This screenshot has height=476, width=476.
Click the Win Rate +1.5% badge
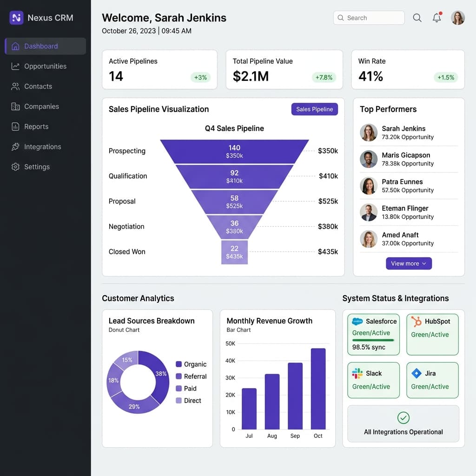[x=446, y=78]
